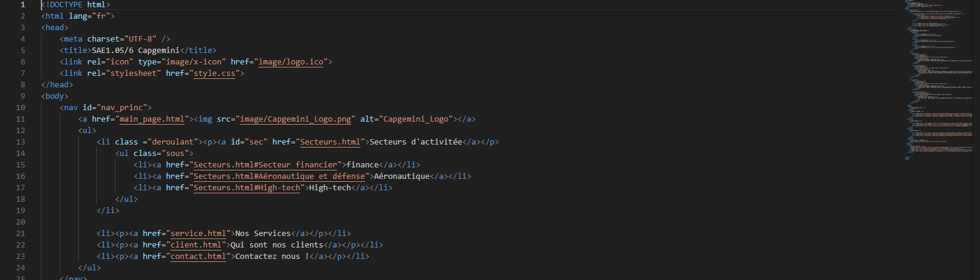The height and width of the screenshot is (280, 980).
Task: Follow the Secteurs.html#High-tech link
Action: (x=247, y=188)
